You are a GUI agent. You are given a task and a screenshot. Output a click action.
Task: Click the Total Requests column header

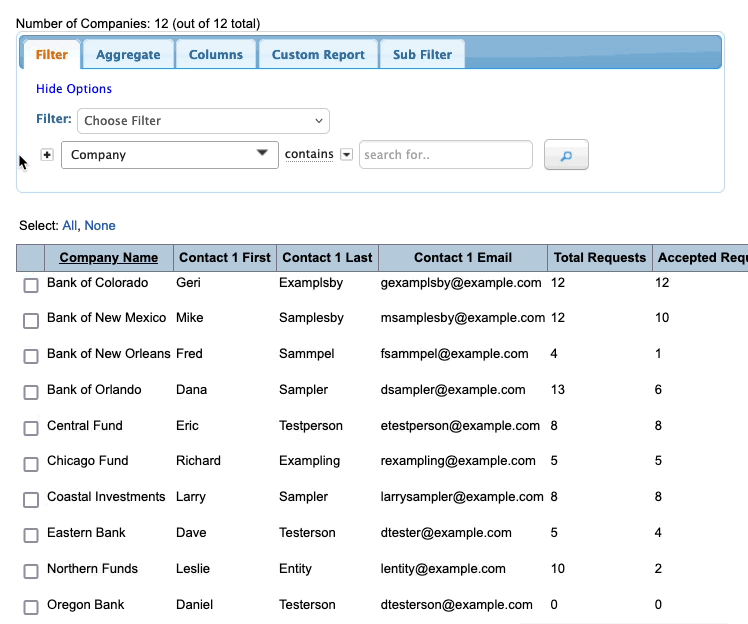click(x=600, y=258)
